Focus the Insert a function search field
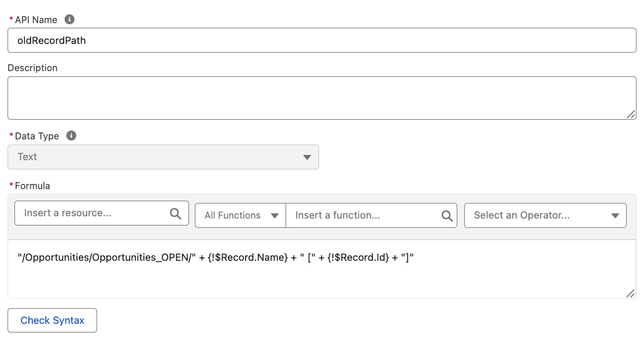The image size is (644, 340). (364, 216)
